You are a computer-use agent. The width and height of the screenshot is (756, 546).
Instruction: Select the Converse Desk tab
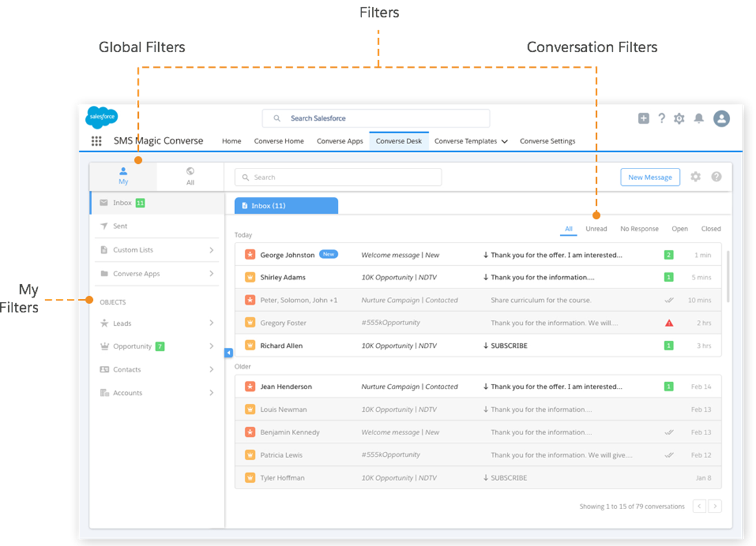click(x=399, y=141)
